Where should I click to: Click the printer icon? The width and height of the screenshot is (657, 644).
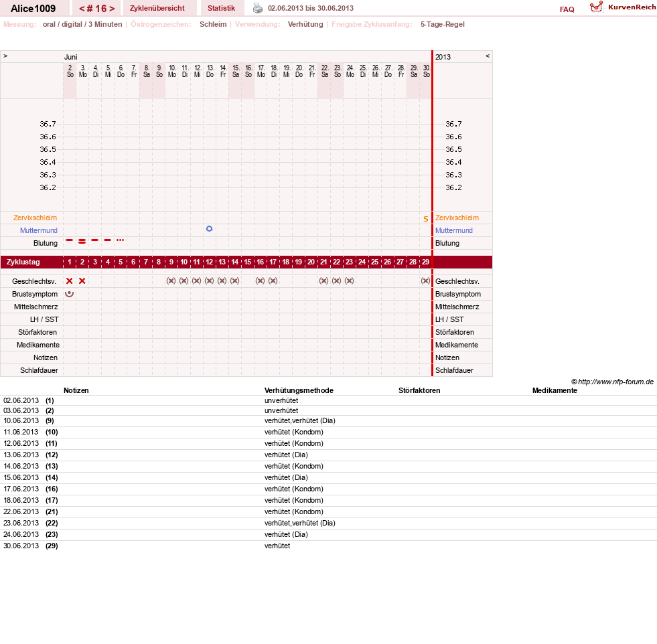click(x=258, y=8)
